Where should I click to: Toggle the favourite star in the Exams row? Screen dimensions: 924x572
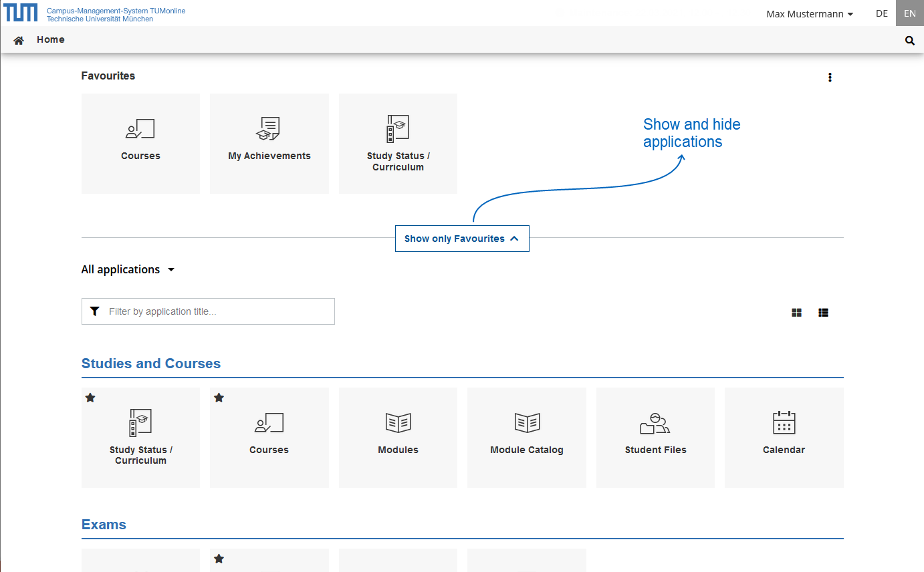[219, 559]
